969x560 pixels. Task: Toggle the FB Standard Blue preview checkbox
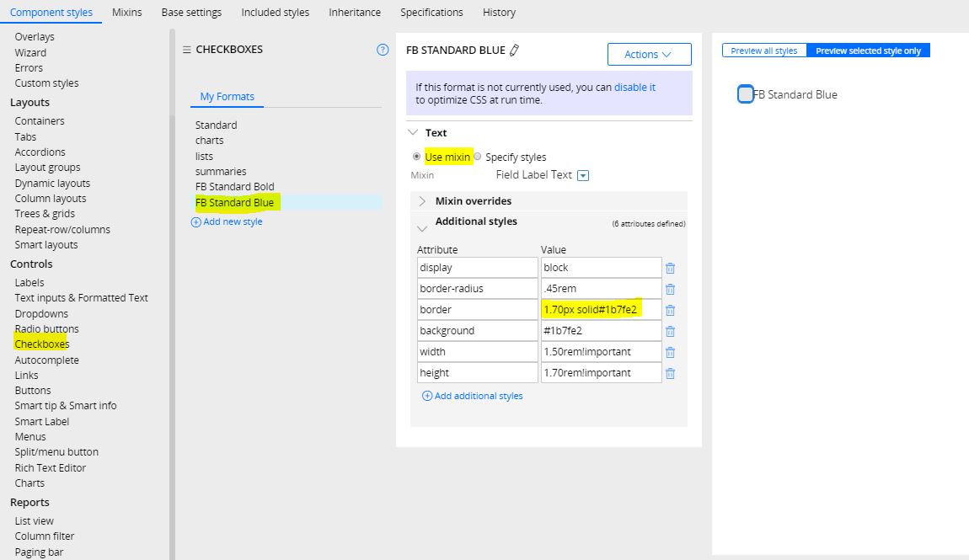pyautogui.click(x=744, y=93)
